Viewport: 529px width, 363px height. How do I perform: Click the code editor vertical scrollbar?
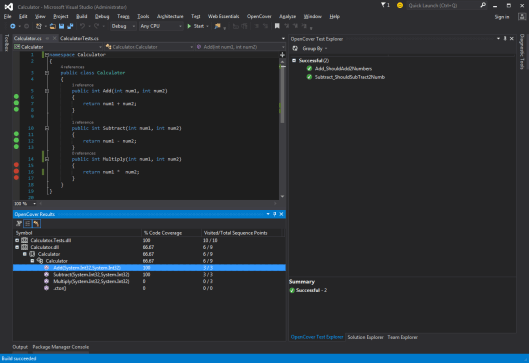click(282, 128)
